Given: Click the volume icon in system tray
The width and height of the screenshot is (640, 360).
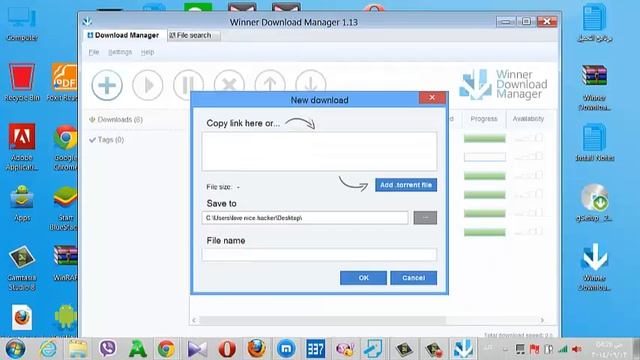Looking at the screenshot, I should pos(577,349).
